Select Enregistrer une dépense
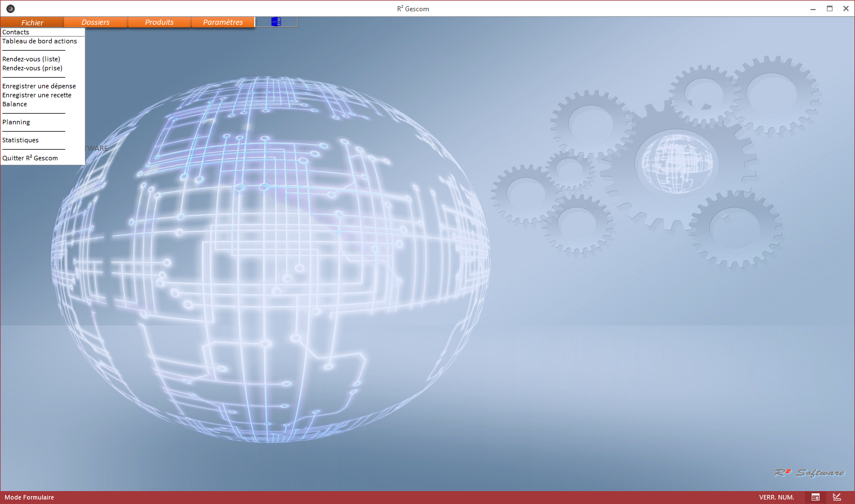This screenshot has height=504, width=855. [39, 86]
